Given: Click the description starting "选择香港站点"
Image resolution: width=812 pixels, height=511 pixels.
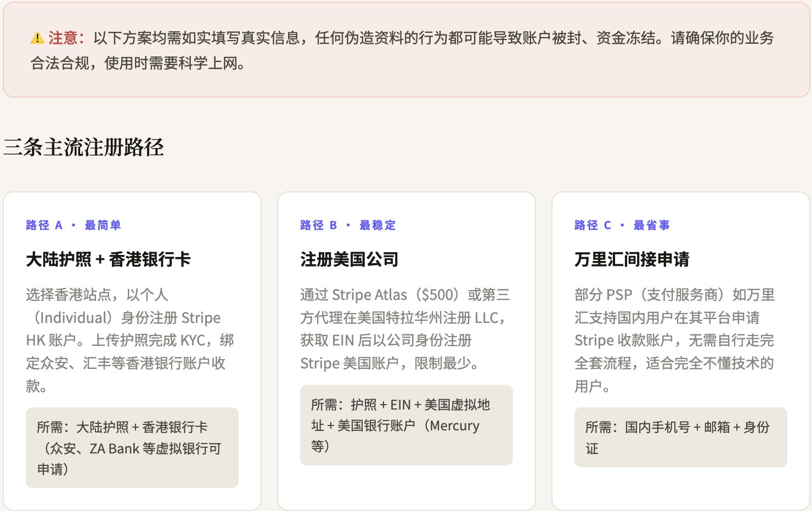Looking at the screenshot, I should coord(130,340).
